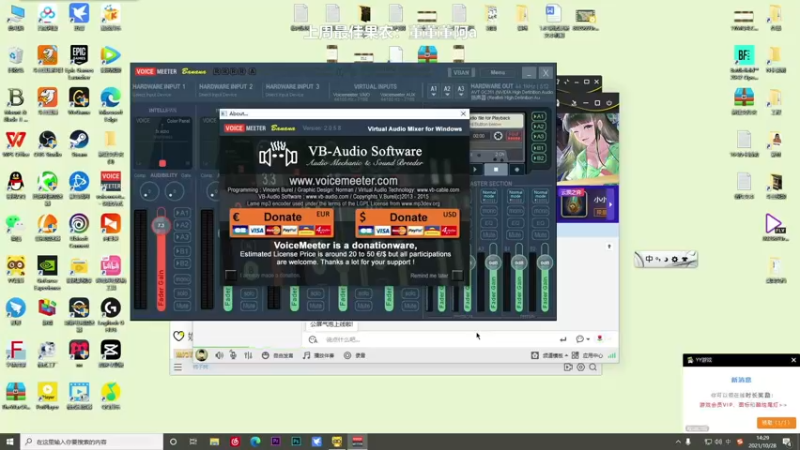Tick the 'I already made a donation' checkbox
The height and width of the screenshot is (450, 800).
pos(231,275)
